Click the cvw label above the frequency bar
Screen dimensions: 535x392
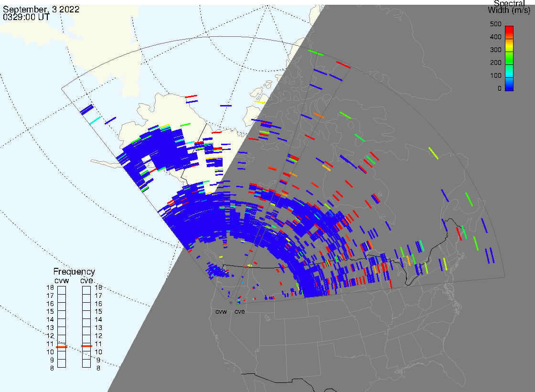click(x=62, y=280)
